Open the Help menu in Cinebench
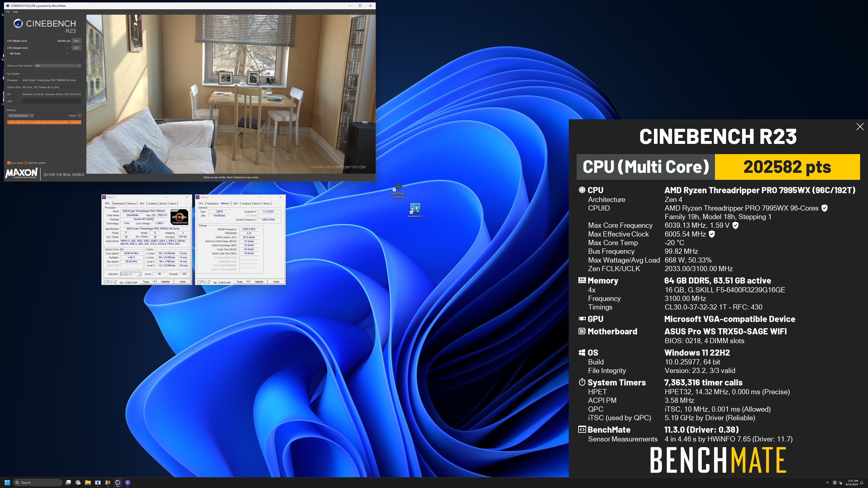Viewport: 868px width, 488px height. (x=16, y=12)
